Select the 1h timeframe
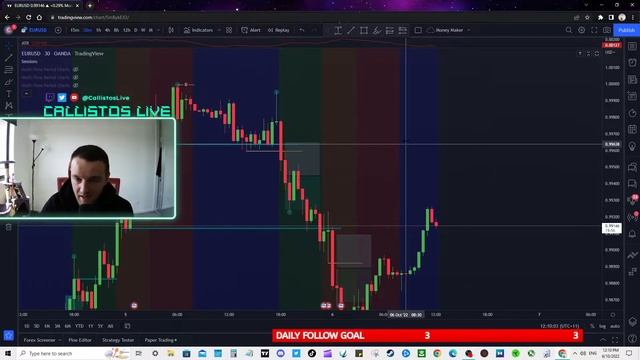The image size is (640, 360). click(x=98, y=30)
